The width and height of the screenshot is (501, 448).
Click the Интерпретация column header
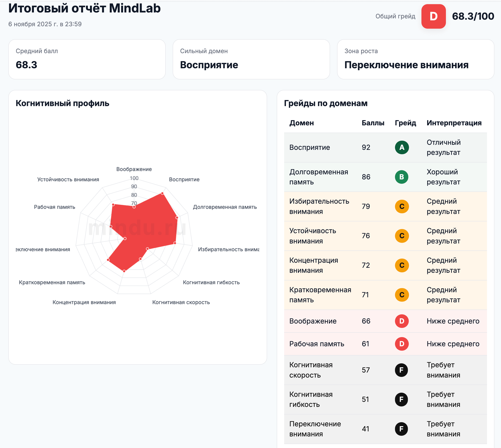[454, 123]
